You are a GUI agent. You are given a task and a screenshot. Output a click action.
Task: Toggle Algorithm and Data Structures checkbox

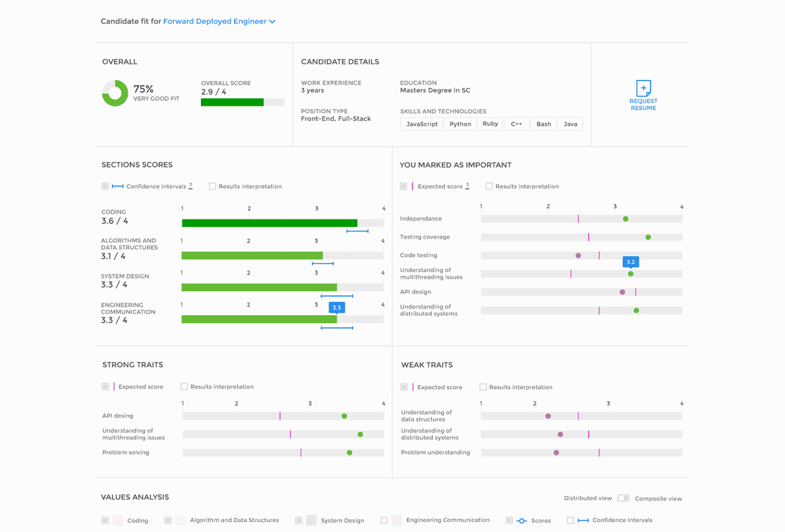[x=168, y=521]
